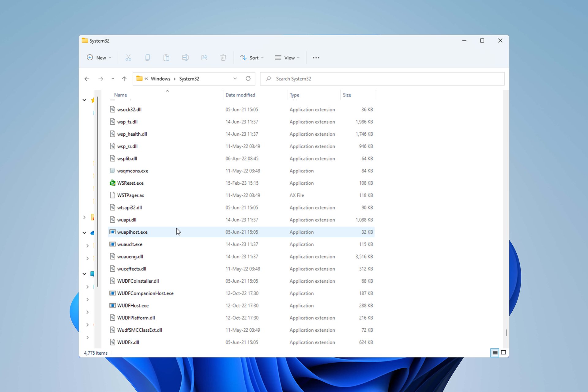Open the Sort dropdown menu

pos(252,58)
